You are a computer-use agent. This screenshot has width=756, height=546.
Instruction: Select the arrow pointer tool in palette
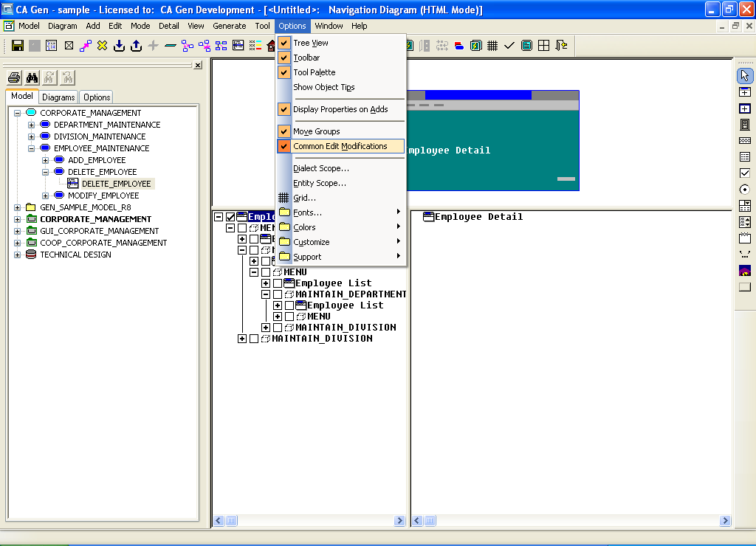(x=745, y=76)
